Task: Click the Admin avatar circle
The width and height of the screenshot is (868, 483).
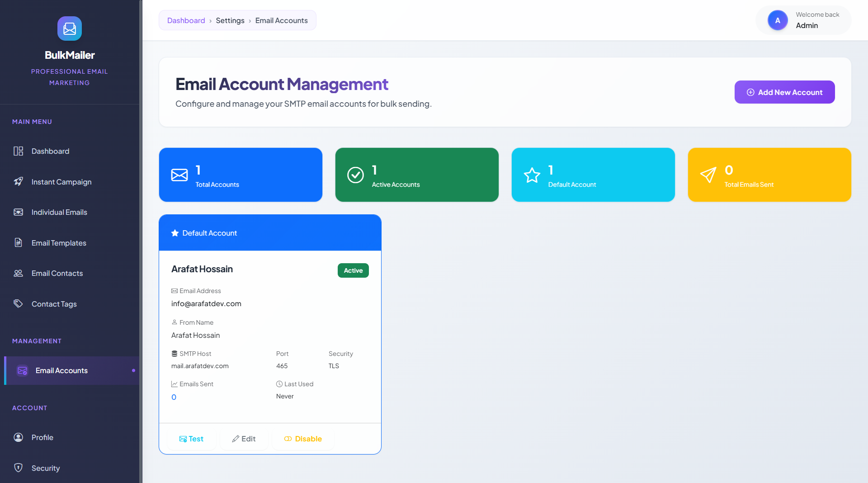Action: 778,20
